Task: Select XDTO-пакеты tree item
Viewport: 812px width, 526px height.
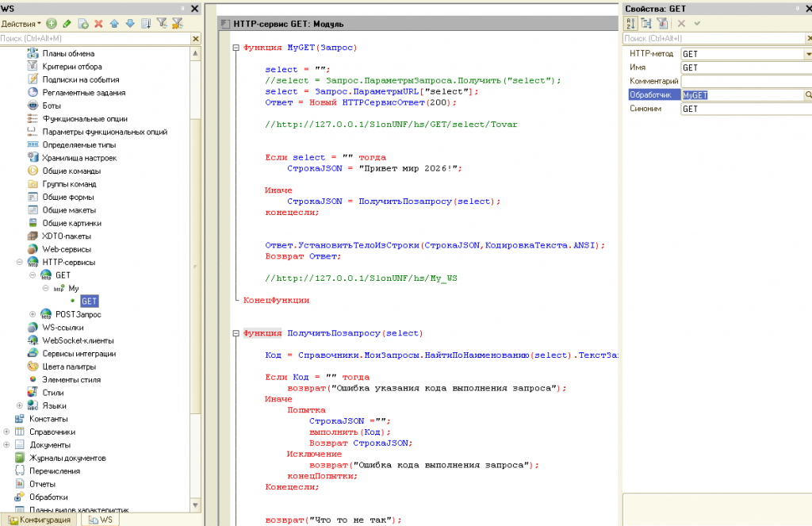Action: click(67, 236)
